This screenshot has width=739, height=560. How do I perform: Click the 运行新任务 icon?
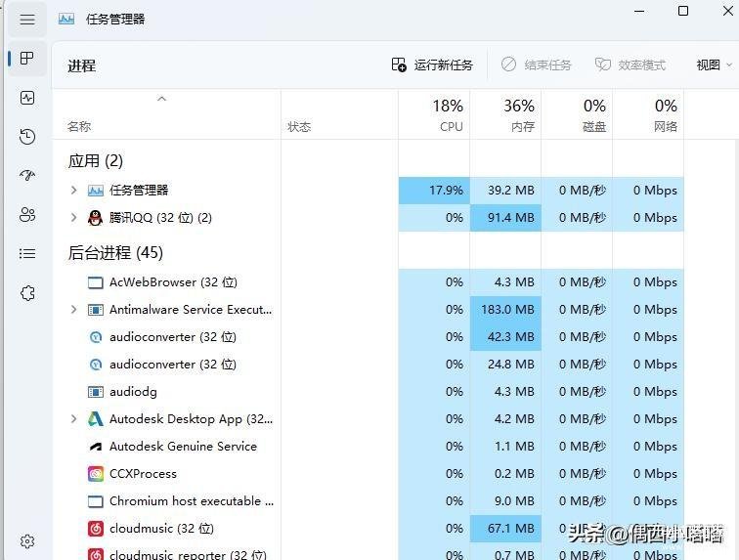coord(399,65)
